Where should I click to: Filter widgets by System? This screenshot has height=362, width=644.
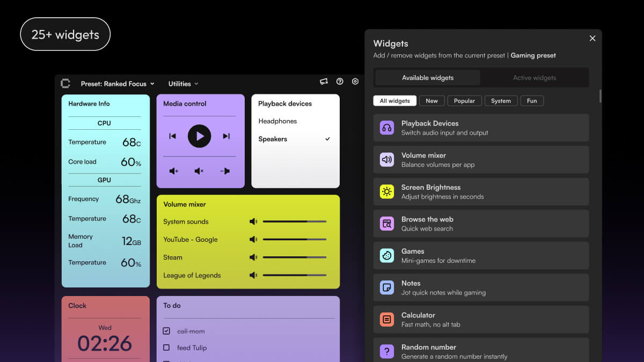[x=501, y=101]
